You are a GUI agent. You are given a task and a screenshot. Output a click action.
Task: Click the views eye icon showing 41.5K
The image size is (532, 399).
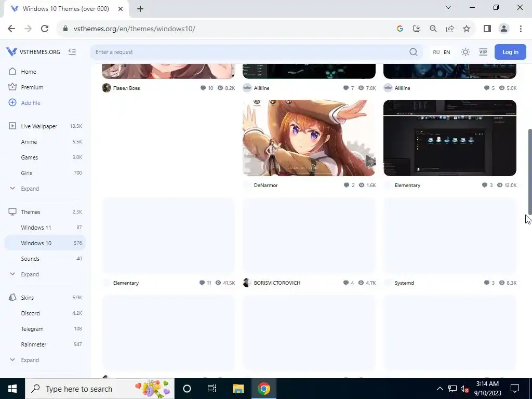point(218,283)
